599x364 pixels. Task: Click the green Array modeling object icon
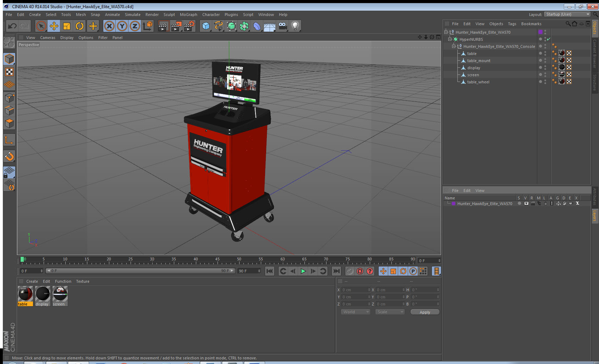(244, 26)
